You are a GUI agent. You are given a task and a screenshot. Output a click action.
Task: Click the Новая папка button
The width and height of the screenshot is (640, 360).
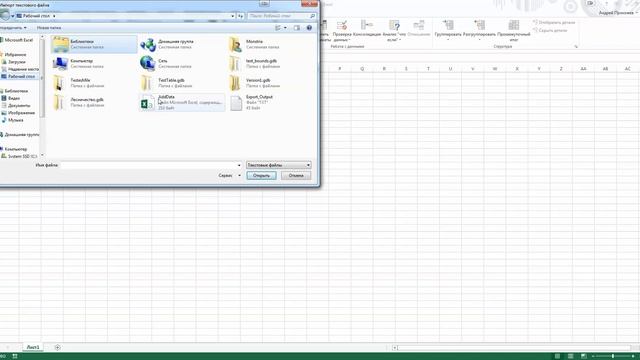coord(49,28)
